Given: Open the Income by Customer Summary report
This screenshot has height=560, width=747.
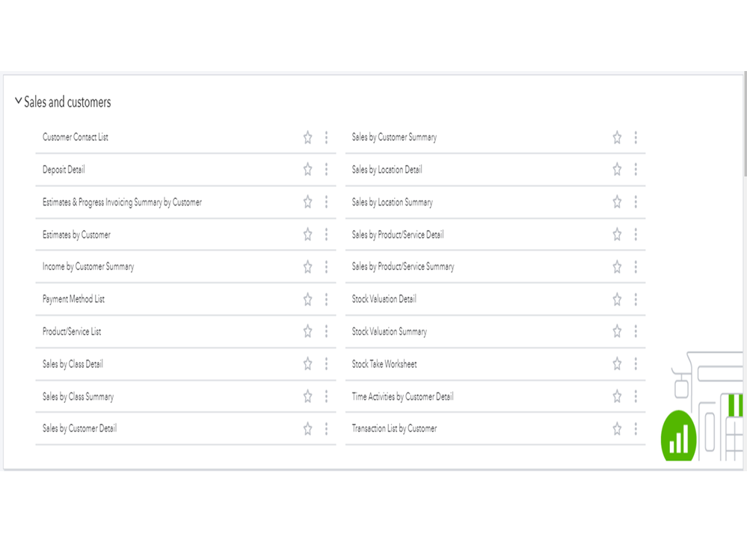Looking at the screenshot, I should click(x=88, y=267).
